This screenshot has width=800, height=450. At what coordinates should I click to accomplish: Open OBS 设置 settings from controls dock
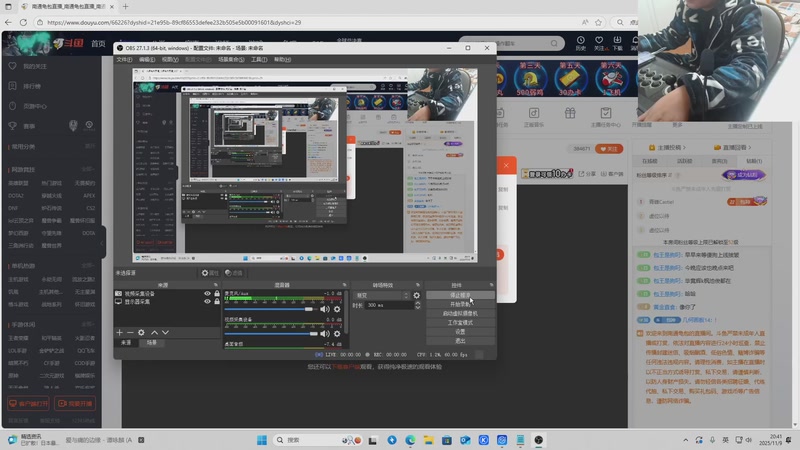(460, 332)
